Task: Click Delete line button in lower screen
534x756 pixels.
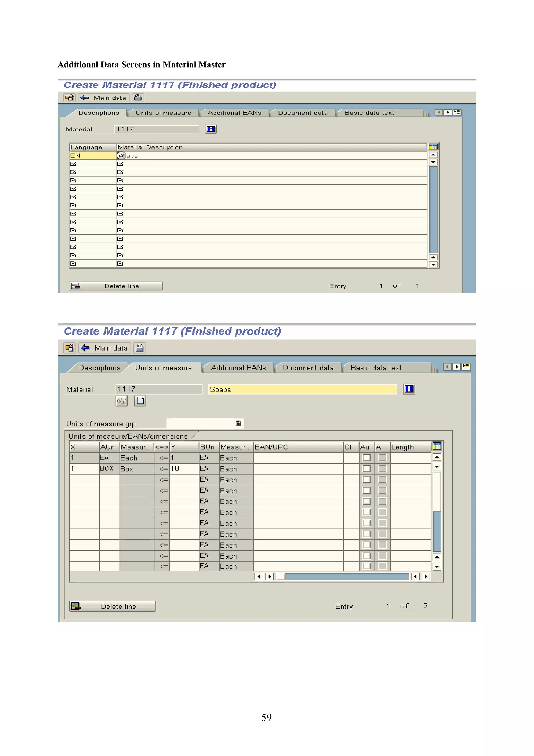Action: point(113,606)
